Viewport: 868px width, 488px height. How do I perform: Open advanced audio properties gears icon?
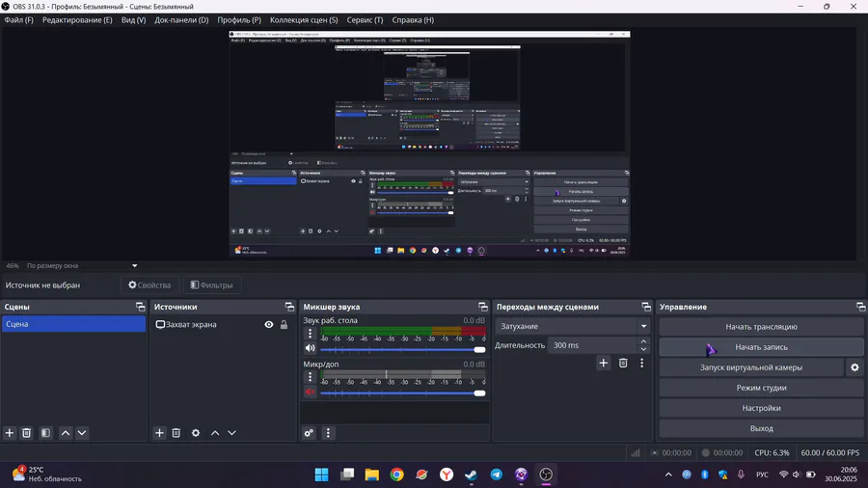click(x=309, y=433)
